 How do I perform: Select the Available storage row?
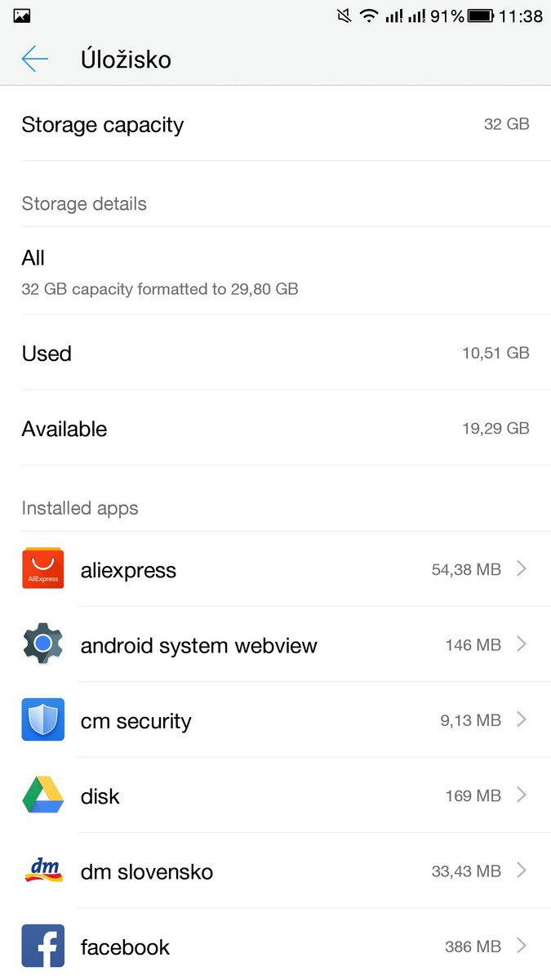tap(275, 429)
